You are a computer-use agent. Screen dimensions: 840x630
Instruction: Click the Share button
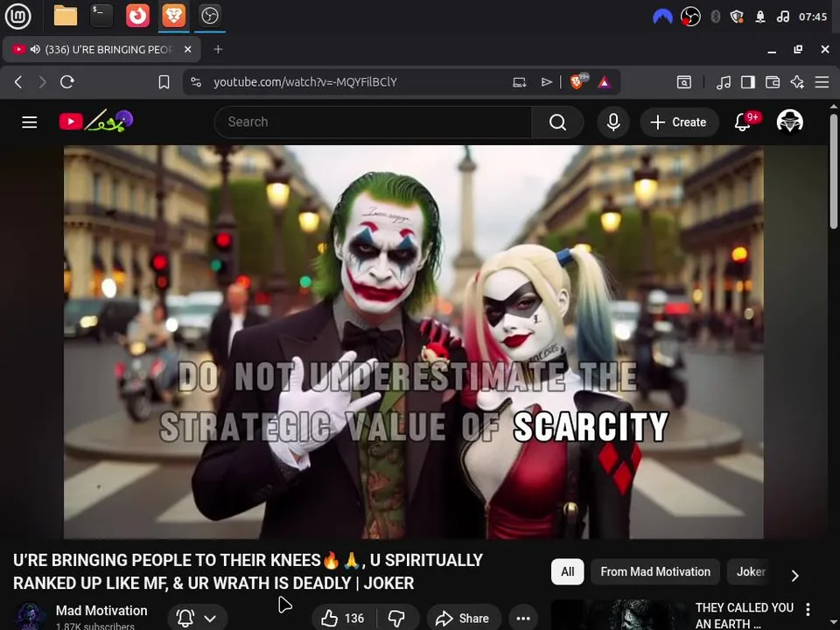pos(464,619)
